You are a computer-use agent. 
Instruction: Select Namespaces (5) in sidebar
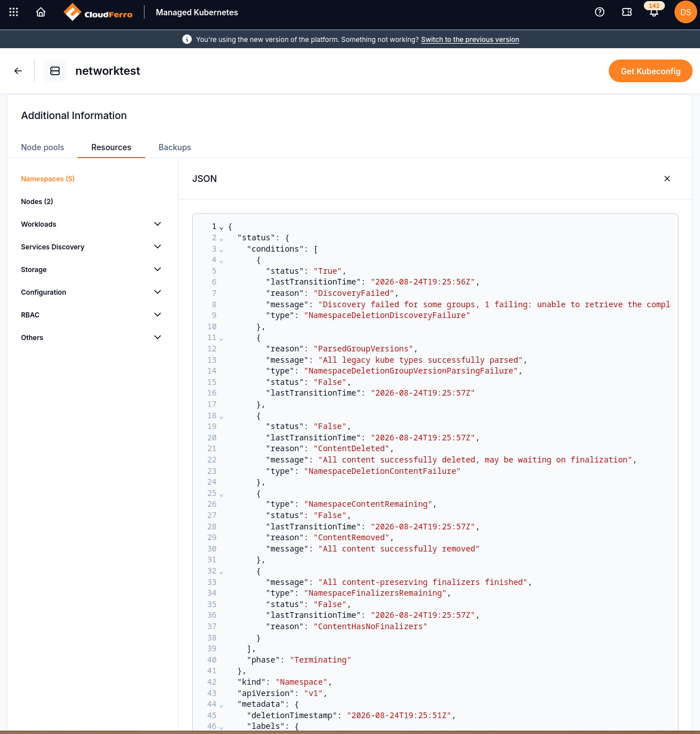(x=48, y=179)
